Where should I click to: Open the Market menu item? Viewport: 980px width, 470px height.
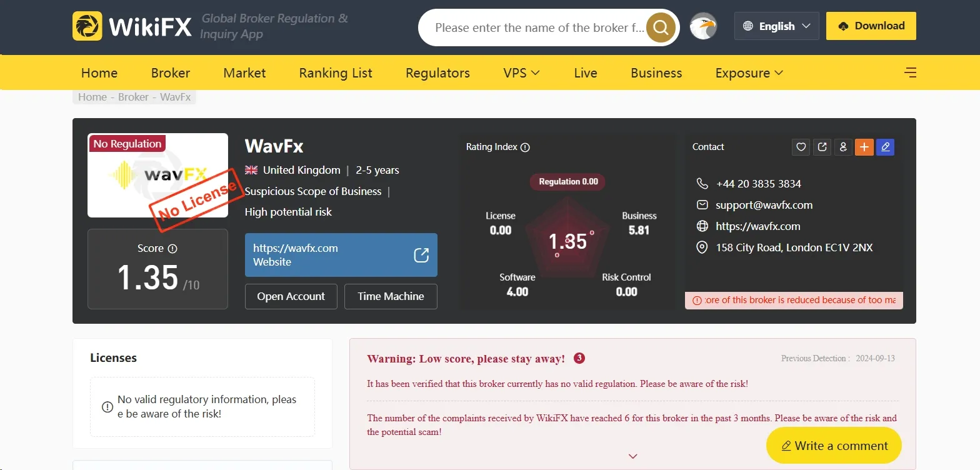244,72
